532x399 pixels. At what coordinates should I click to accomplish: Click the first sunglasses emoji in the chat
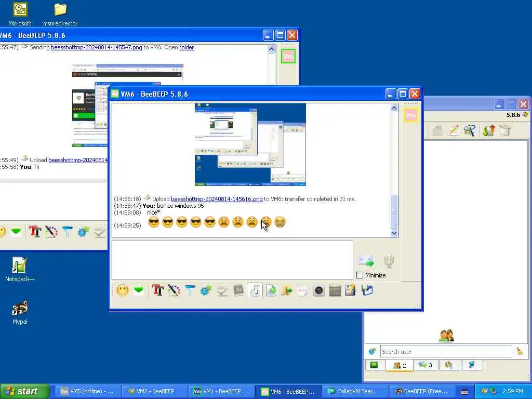coord(154,222)
